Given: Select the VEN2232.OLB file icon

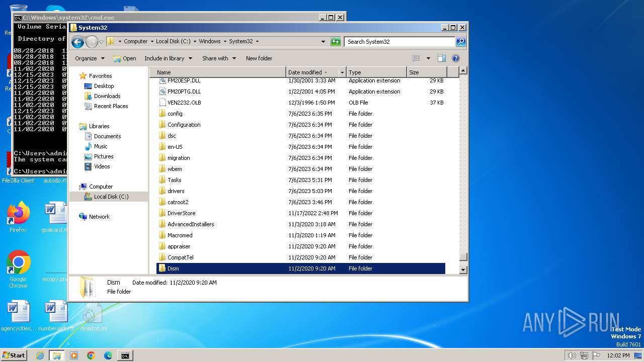Looking at the screenshot, I should coord(163,103).
